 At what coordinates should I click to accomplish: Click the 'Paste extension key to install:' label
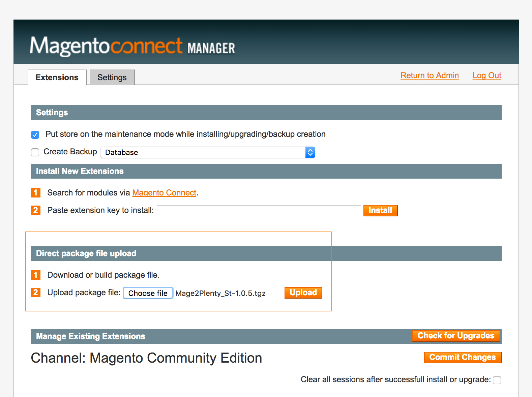[100, 210]
